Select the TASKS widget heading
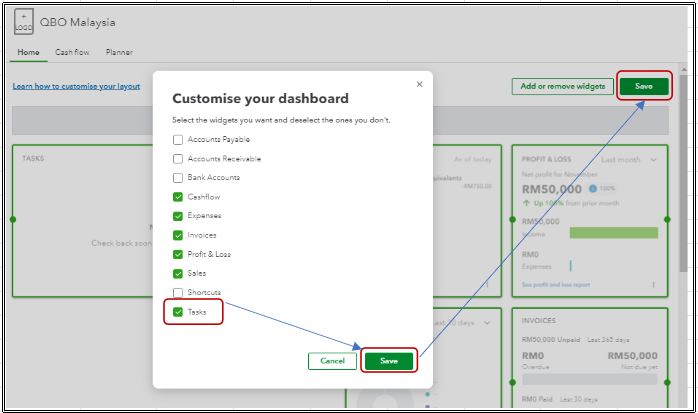This screenshot has height=413, width=698. 33,158
